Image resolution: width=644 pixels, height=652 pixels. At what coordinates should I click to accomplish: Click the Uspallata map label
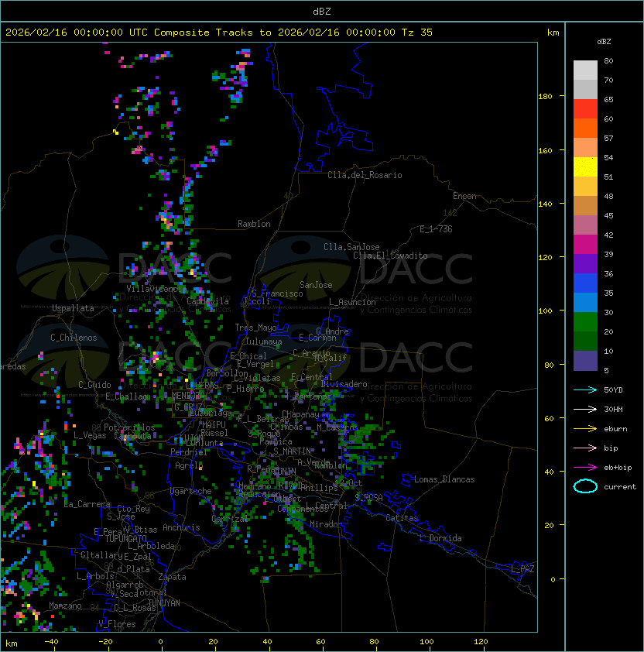pyautogui.click(x=73, y=308)
